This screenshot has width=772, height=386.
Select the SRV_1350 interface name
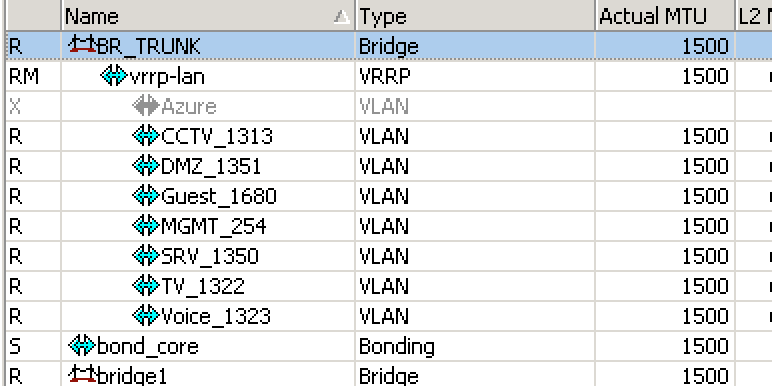tap(210, 257)
